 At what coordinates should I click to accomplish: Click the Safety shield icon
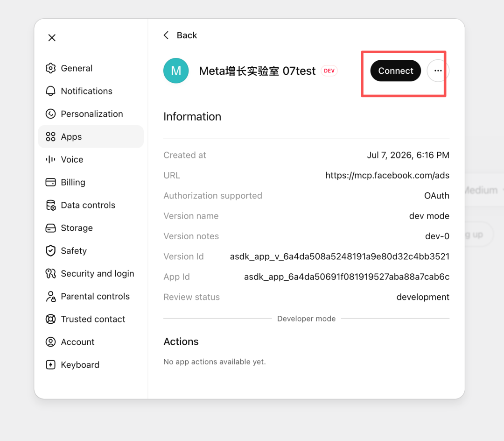click(x=50, y=250)
